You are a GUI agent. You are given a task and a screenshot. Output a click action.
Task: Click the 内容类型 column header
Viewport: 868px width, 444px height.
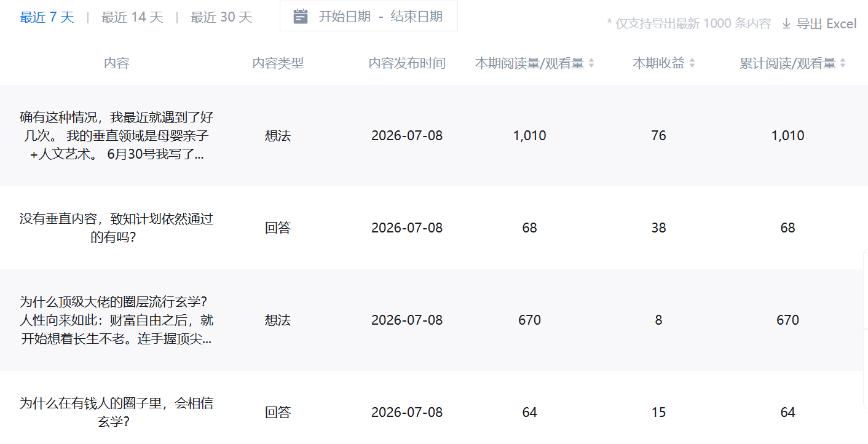click(x=278, y=63)
